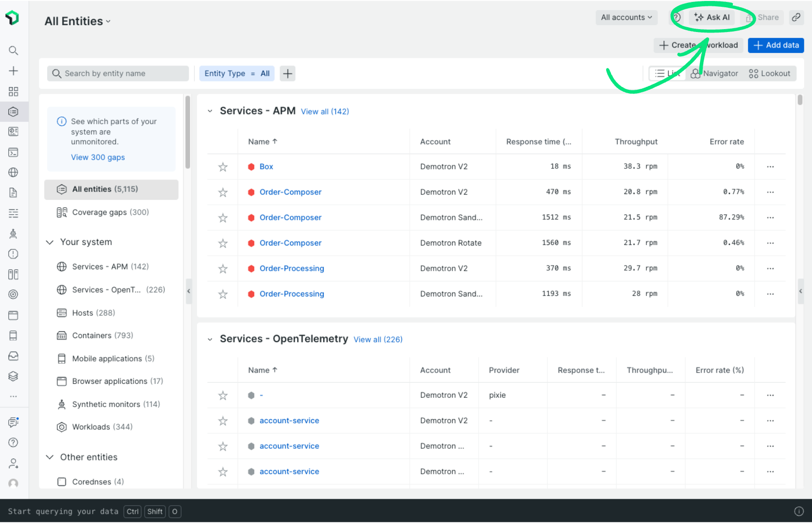
Task: Click the Ask AI button
Action: [x=712, y=17]
